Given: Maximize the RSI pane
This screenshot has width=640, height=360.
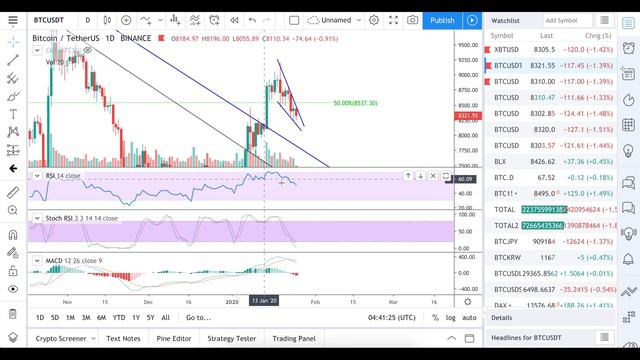Looking at the screenshot, I should coord(446,176).
